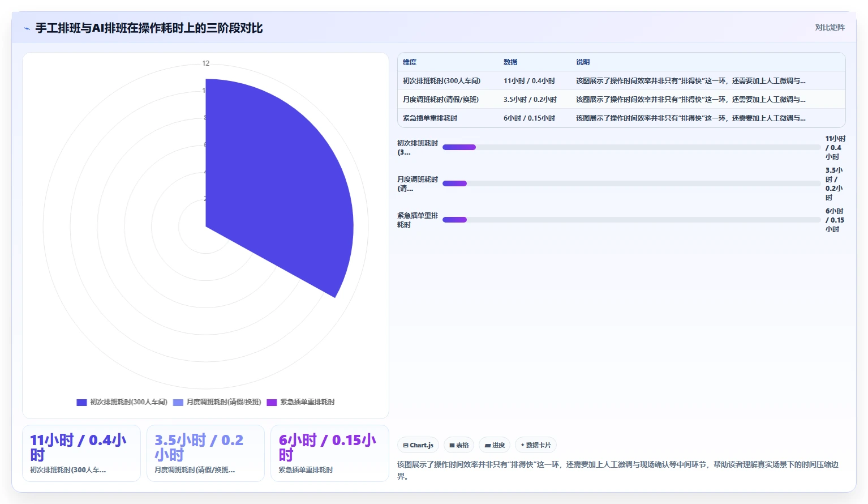Open the 3.5小时 / 0.2小时 data card
Viewport: 868px width, 504px height.
[x=205, y=453]
